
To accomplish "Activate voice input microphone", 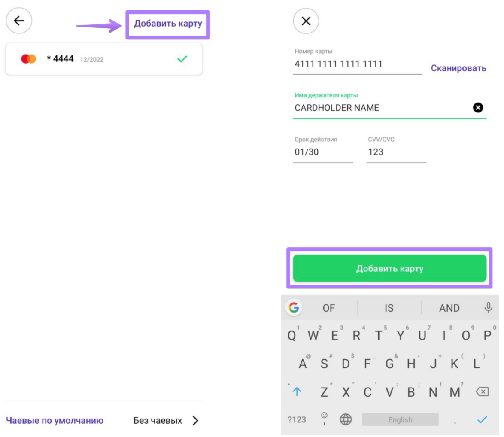I will coord(488,307).
